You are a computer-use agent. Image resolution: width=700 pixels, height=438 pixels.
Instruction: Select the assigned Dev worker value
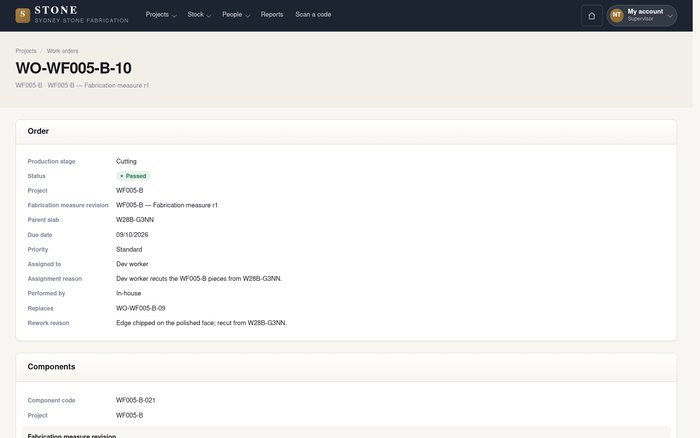(132, 264)
